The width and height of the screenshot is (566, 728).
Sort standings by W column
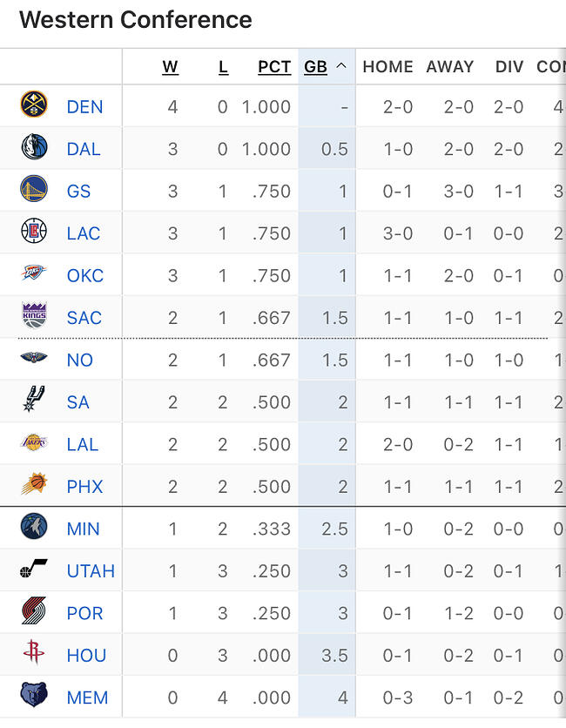[170, 67]
